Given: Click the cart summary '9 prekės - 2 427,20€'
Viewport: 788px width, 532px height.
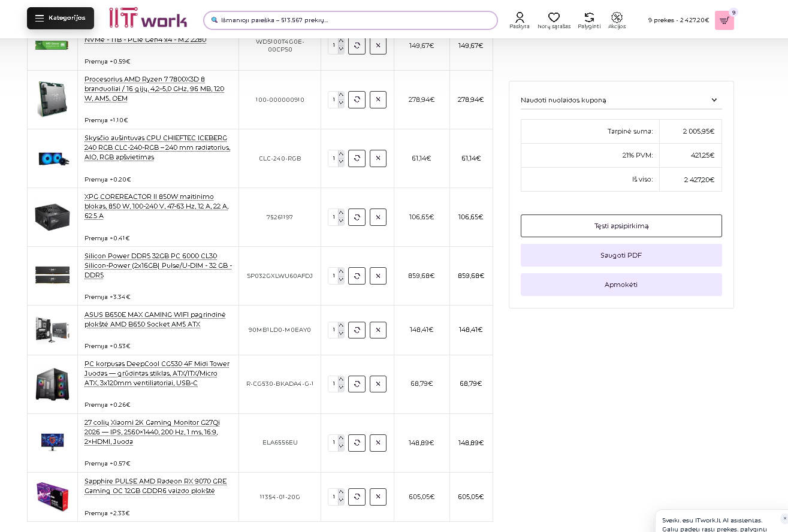Looking at the screenshot, I should (678, 20).
